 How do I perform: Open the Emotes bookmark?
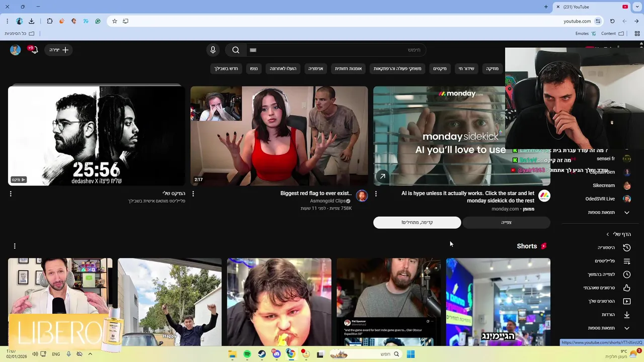coord(586,34)
